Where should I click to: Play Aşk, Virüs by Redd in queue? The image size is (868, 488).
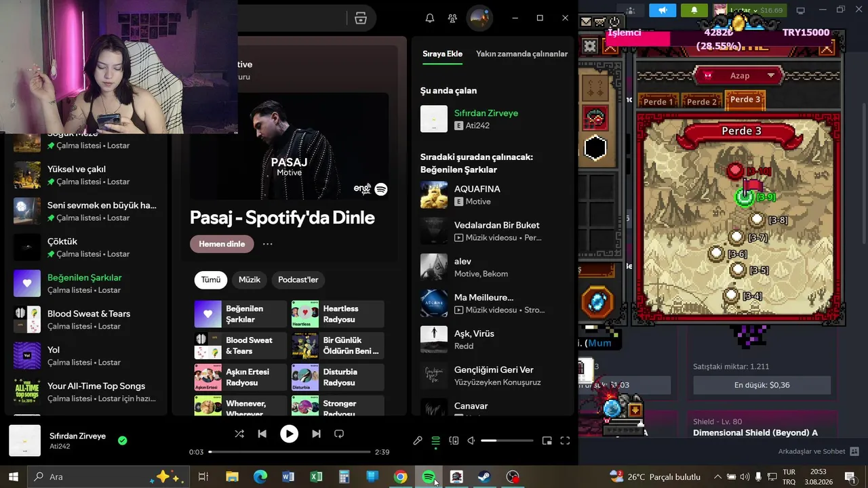pos(493,340)
